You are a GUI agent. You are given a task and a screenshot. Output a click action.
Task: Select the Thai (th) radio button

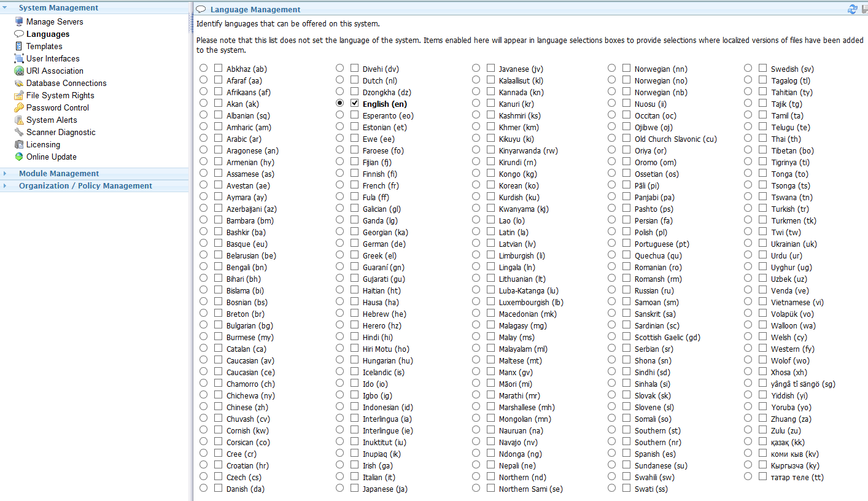(x=748, y=138)
